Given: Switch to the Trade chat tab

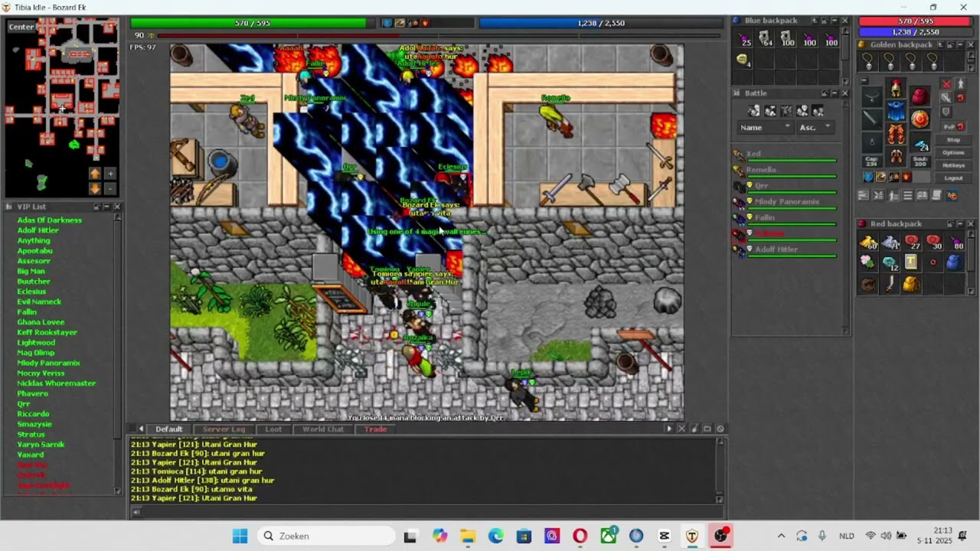Looking at the screenshot, I should pyautogui.click(x=375, y=429).
